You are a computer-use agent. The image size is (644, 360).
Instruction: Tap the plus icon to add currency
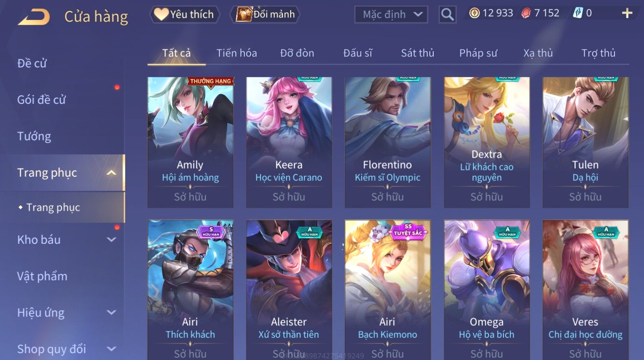(x=627, y=13)
